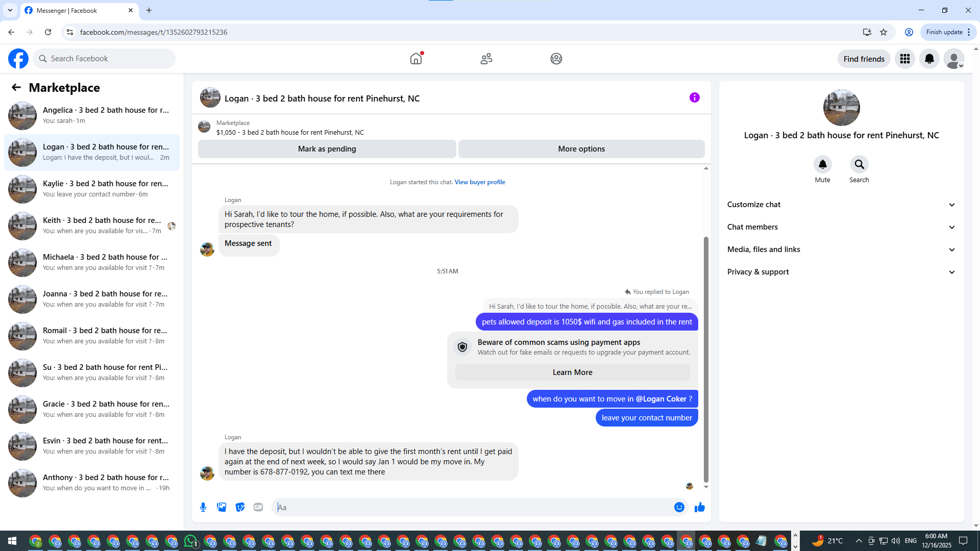This screenshot has height=551, width=980.
Task: Open the Su conversation
Action: point(92,373)
